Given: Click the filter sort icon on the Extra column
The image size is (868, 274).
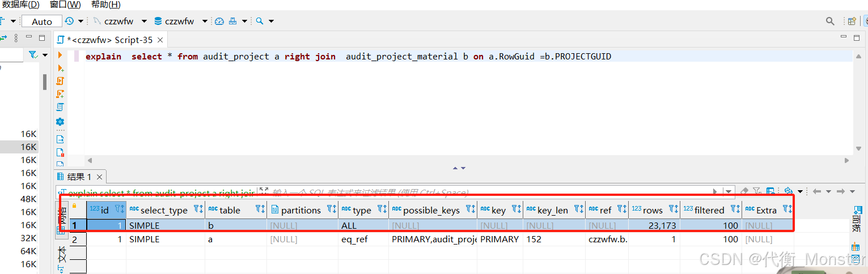Looking at the screenshot, I should (787, 209).
